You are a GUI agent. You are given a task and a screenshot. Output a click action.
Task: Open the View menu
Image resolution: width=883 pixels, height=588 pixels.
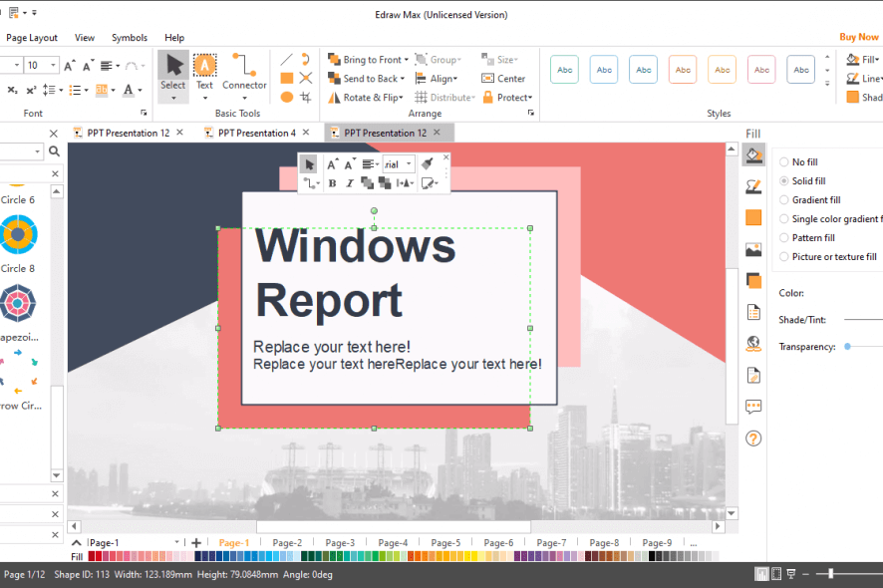pos(85,38)
